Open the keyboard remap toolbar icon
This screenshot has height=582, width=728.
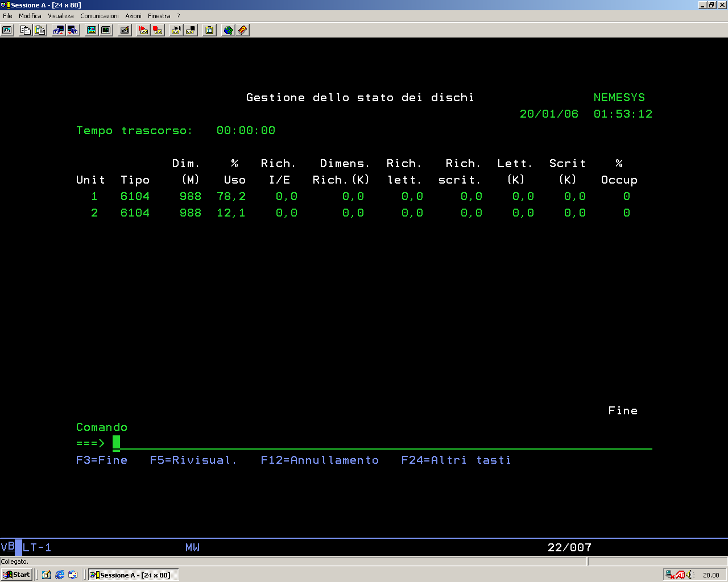point(125,30)
